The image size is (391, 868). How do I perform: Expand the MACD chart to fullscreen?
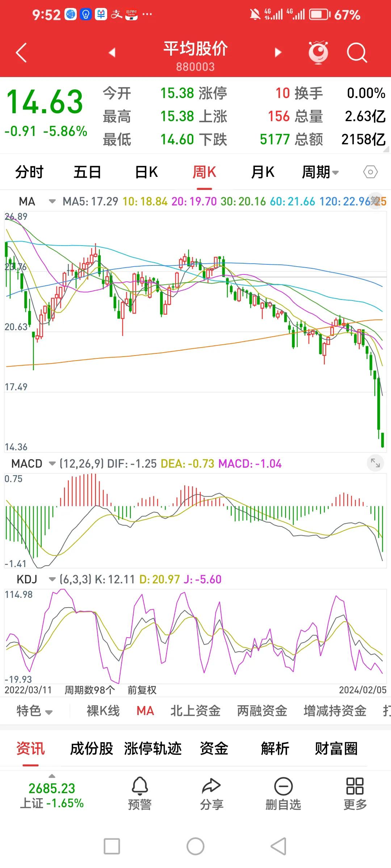point(375,463)
